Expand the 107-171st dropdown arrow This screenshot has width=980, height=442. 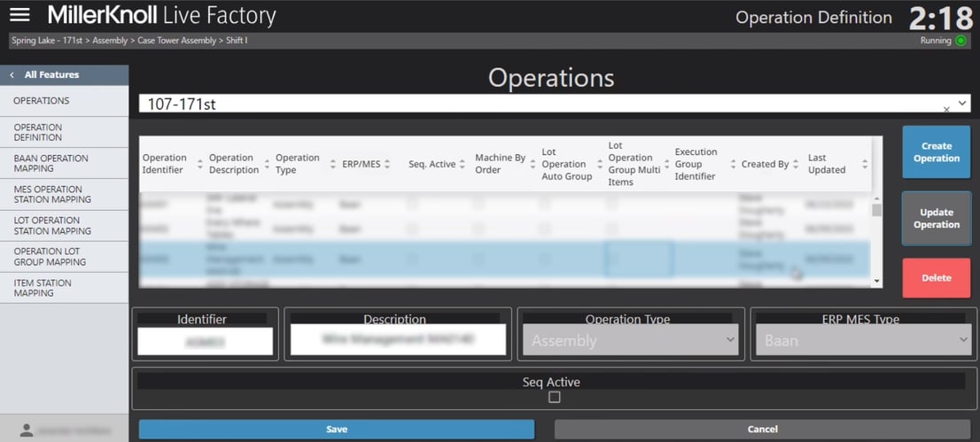point(962,102)
